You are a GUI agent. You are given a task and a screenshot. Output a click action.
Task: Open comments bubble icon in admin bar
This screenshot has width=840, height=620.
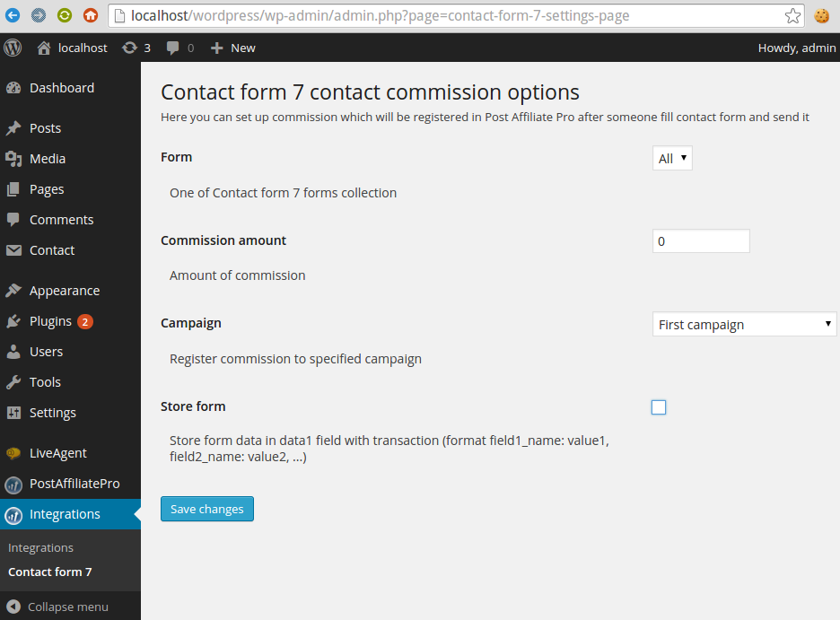pyautogui.click(x=173, y=48)
